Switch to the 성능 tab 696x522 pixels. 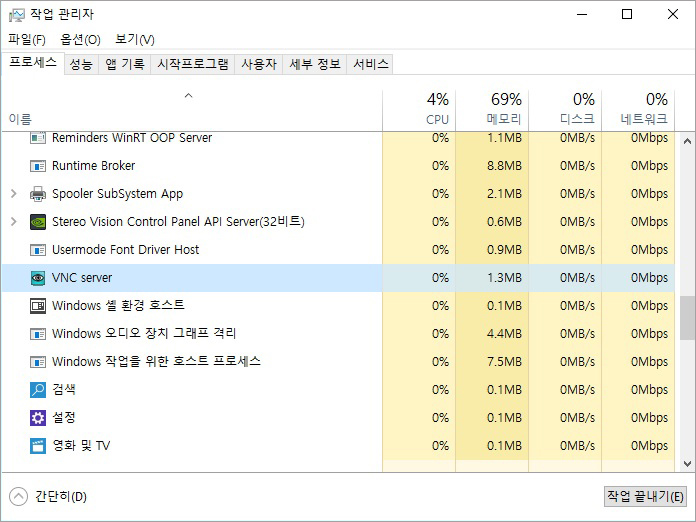pyautogui.click(x=81, y=64)
